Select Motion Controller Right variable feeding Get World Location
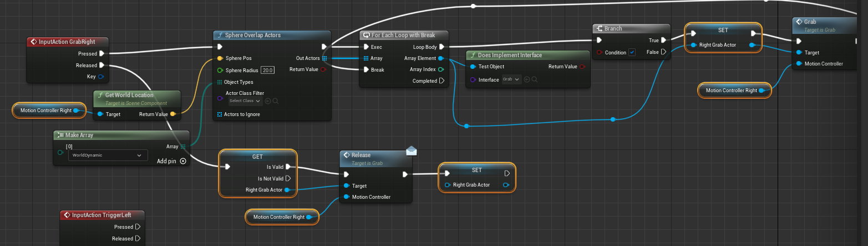This screenshot has height=246, width=868. click(x=49, y=111)
